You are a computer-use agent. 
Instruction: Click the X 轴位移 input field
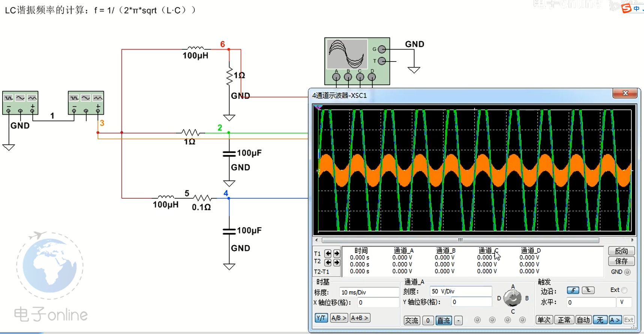[x=378, y=303]
